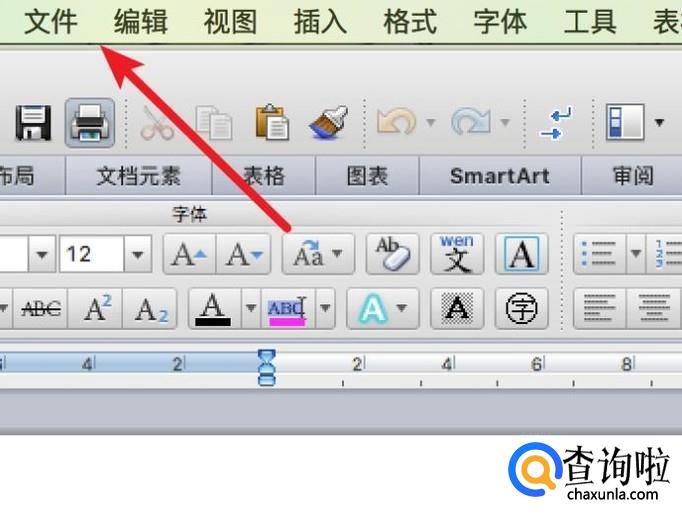Click the Increase font size button
682x525 pixels.
[x=189, y=254]
